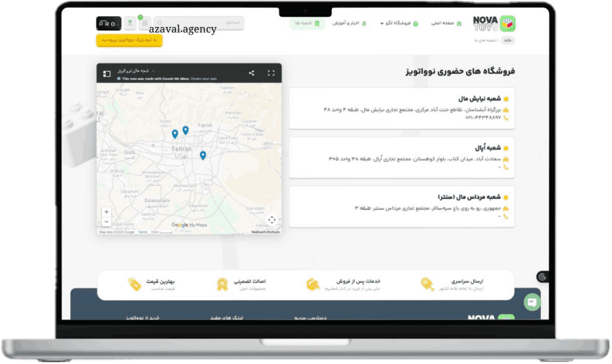Click the map zoom-in plus button
The height and width of the screenshot is (364, 612).
[106, 212]
